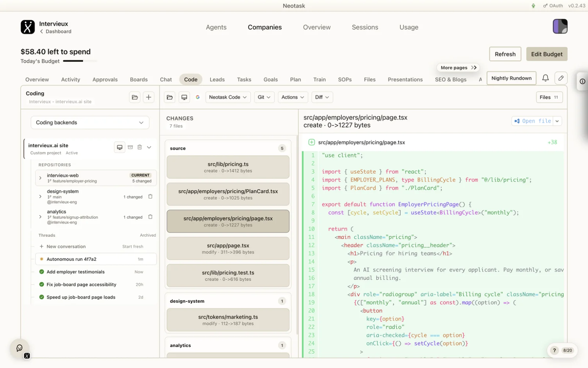This screenshot has height=368, width=588.
Task: Select src/lib/pricing.test.ts change card
Action: pos(228,276)
